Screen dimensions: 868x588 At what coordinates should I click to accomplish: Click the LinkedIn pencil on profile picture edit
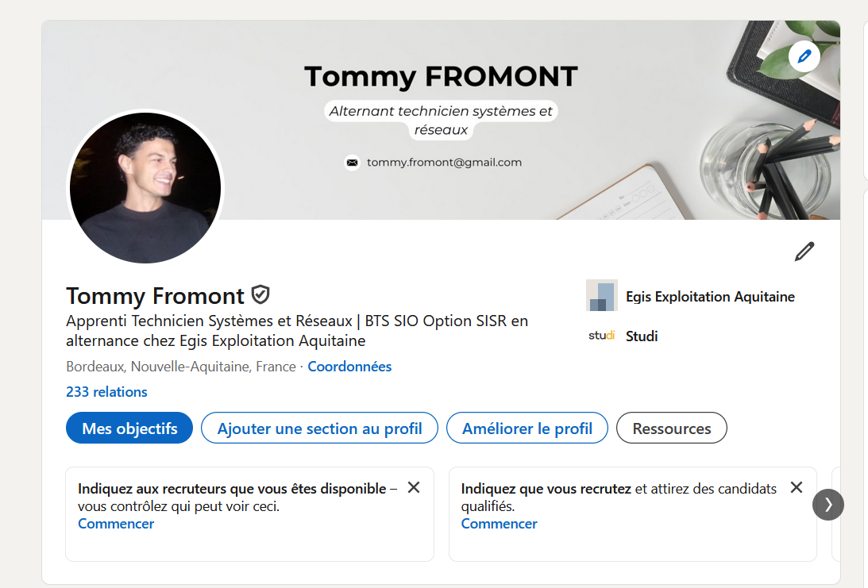(804, 56)
